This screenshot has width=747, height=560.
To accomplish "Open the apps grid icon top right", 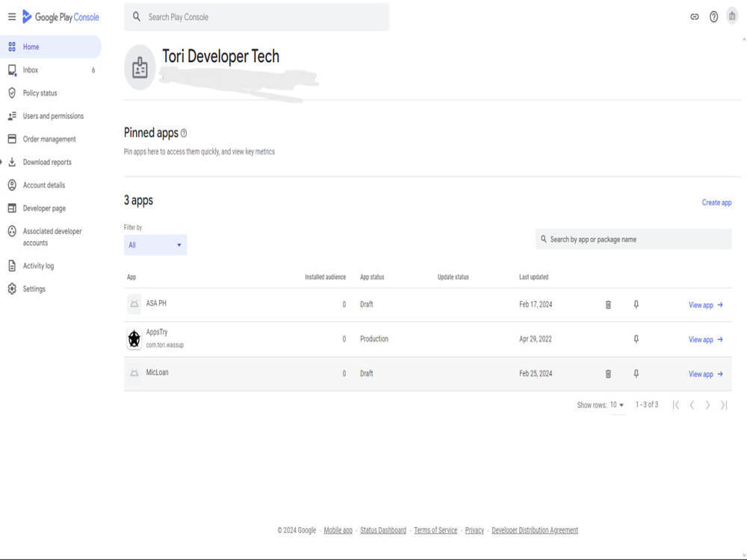I will (x=733, y=16).
